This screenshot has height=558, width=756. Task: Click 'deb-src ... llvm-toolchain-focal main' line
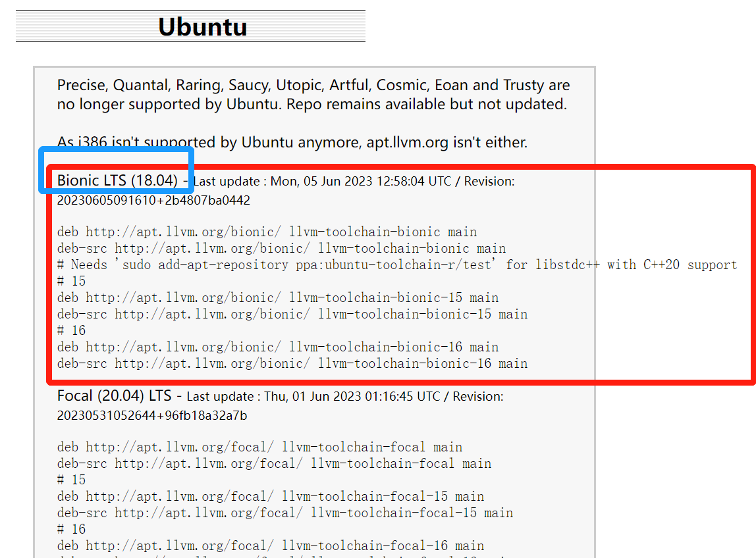[x=274, y=463]
